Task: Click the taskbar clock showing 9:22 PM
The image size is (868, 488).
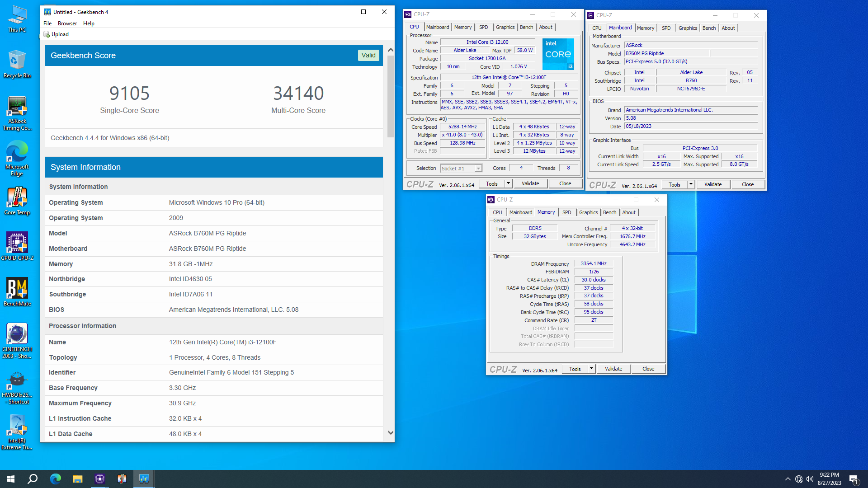Action: point(829,479)
